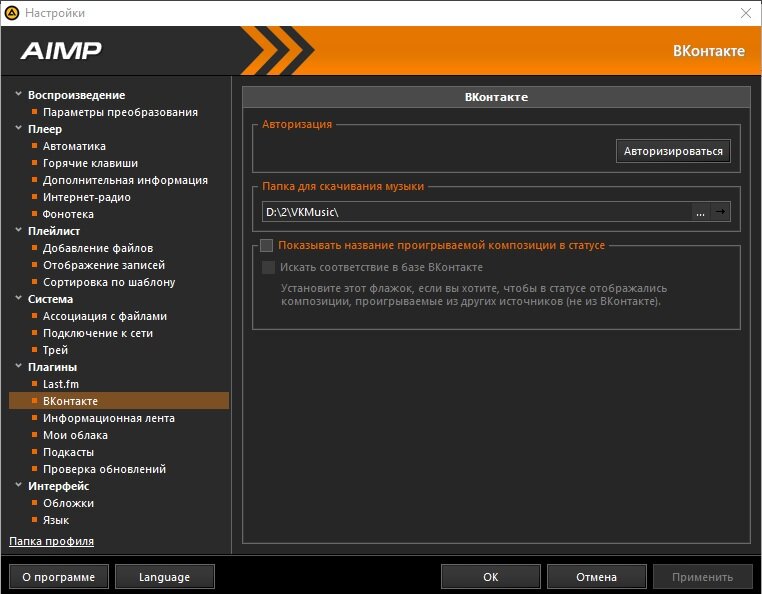Click the Авторизироваться button

coord(673,151)
